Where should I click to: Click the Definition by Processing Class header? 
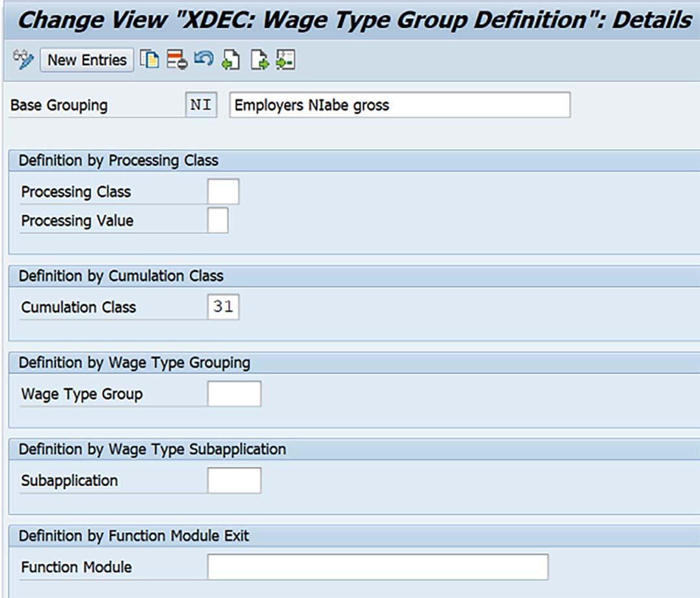click(119, 160)
